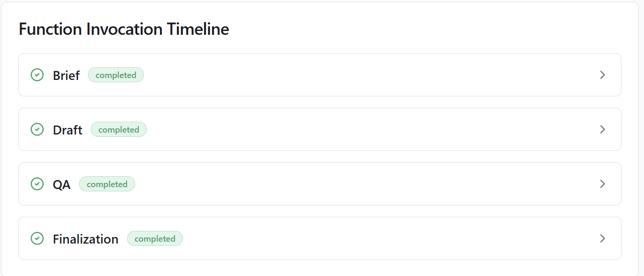Click QA's completed status pill
Viewport: 644px width, 276px height.
(107, 184)
